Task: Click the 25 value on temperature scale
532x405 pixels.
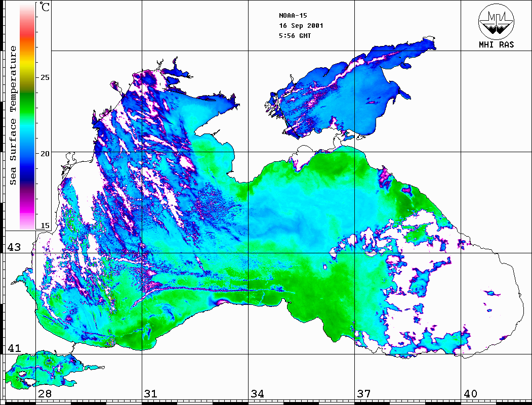Action: 45,77
